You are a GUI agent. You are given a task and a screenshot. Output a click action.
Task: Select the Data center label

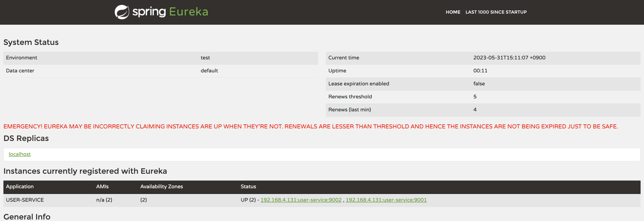[x=20, y=71]
